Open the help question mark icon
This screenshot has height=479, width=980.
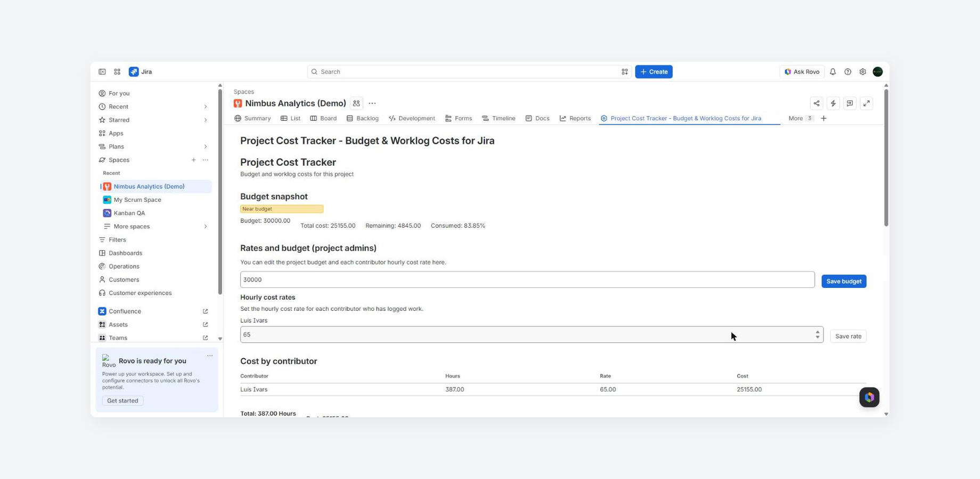coord(847,72)
